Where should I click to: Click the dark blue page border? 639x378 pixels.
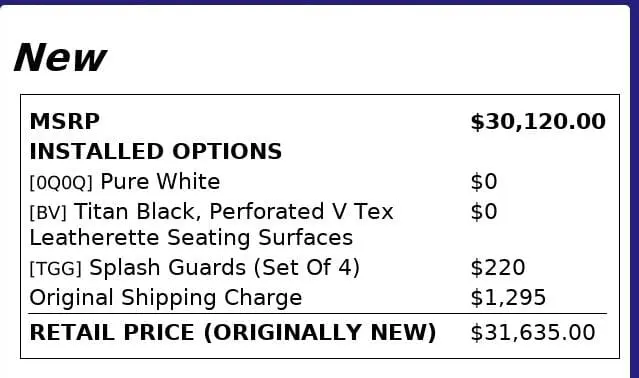tap(635, 189)
